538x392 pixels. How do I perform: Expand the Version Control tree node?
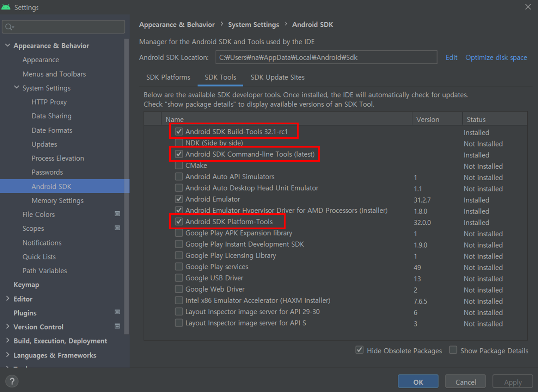[x=7, y=326]
